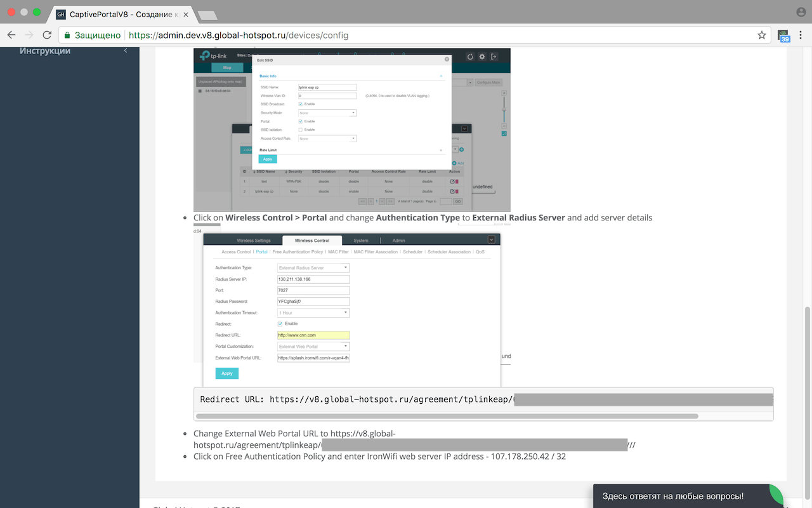This screenshot has height=508, width=812.
Task: Click edit icon for the 'test' SSID row
Action: 452,182
